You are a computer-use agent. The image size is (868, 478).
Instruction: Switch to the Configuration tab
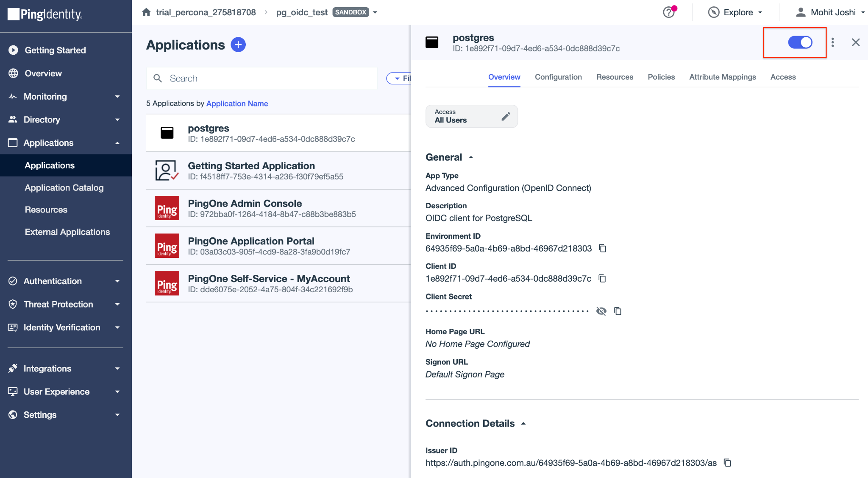pyautogui.click(x=558, y=77)
